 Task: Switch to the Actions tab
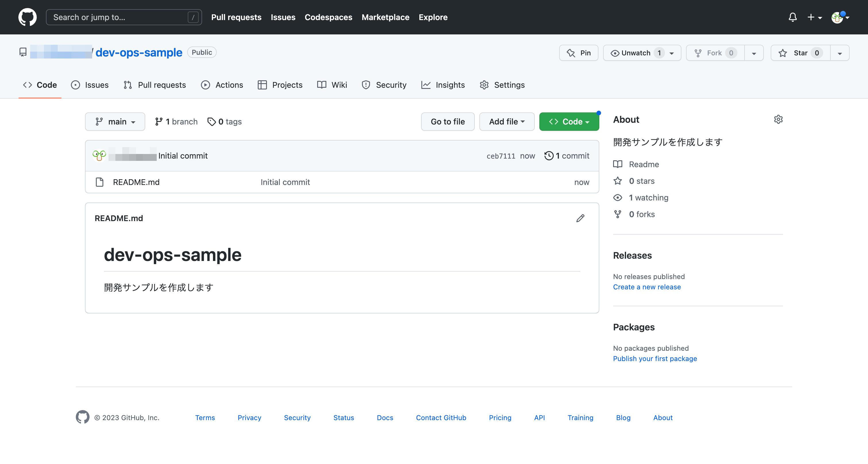(x=222, y=85)
